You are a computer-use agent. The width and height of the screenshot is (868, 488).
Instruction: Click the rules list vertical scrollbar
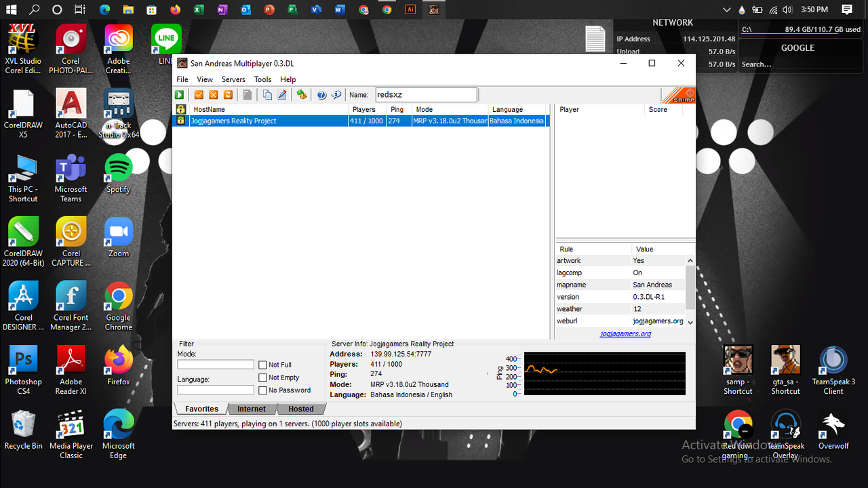coord(690,291)
